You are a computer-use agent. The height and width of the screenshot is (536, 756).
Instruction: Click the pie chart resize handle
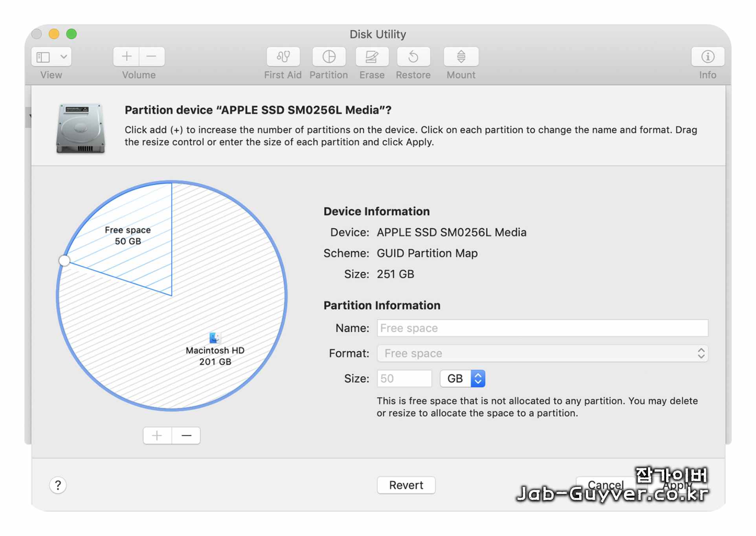pos(64,260)
